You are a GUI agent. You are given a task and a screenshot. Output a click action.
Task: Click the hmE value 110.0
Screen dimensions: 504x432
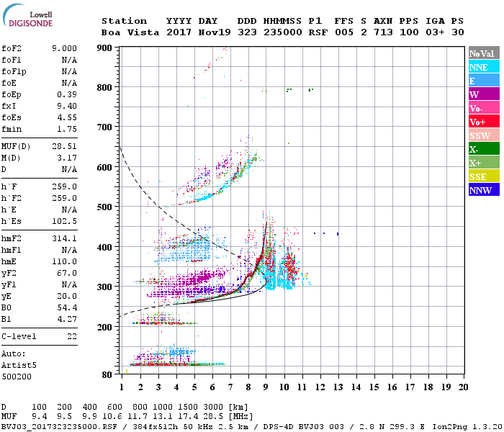pyautogui.click(x=64, y=261)
